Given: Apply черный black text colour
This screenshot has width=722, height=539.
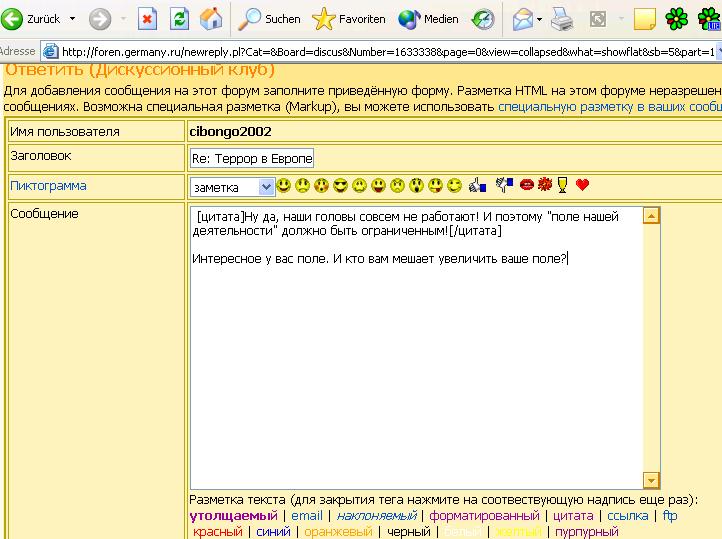Looking at the screenshot, I should [x=408, y=532].
